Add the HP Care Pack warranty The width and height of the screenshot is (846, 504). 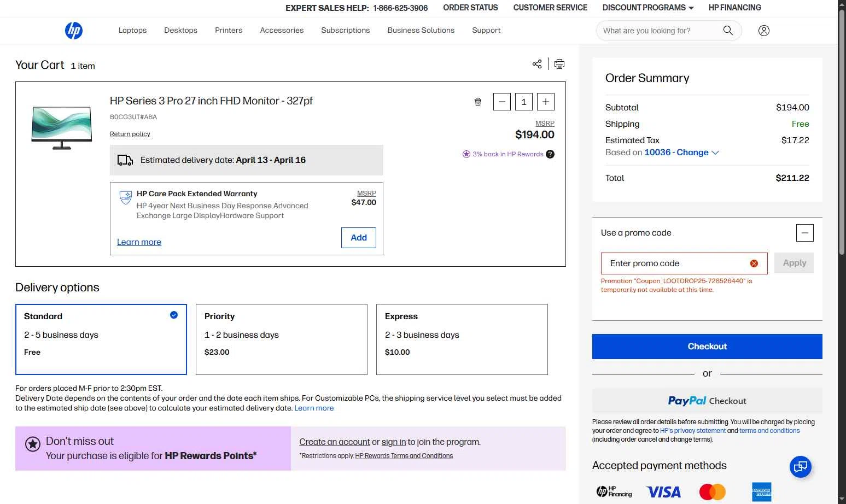click(359, 238)
